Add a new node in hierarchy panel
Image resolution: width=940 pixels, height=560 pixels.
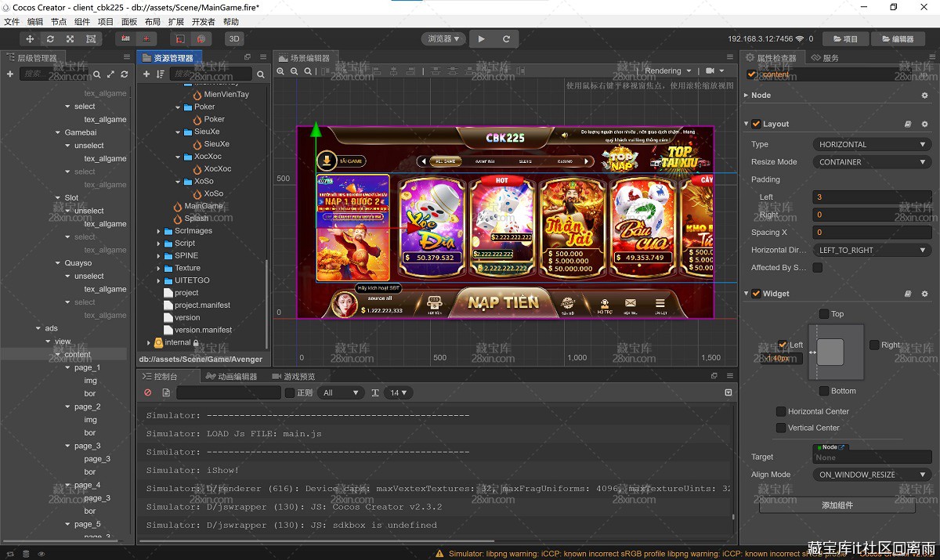click(10, 74)
